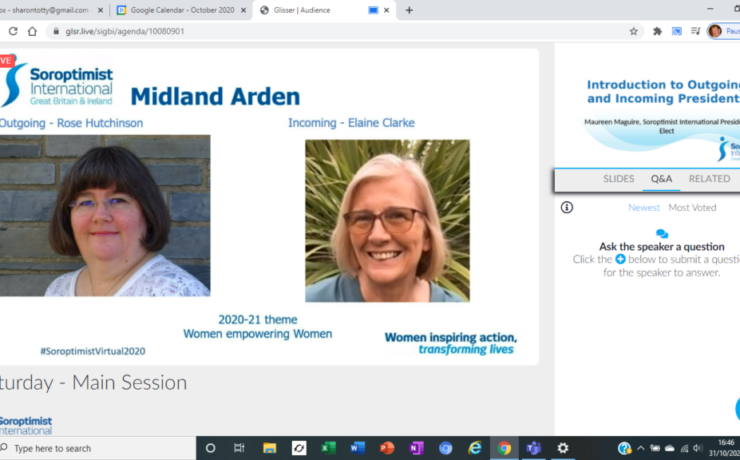Close the Google Calendar tab
Viewport: 740px width, 460px height.
[x=244, y=10]
